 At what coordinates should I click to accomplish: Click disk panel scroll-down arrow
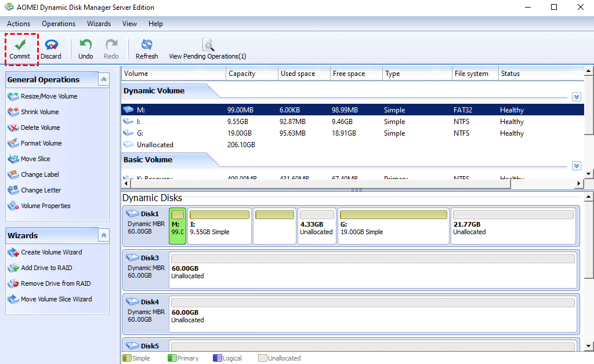tap(588, 346)
